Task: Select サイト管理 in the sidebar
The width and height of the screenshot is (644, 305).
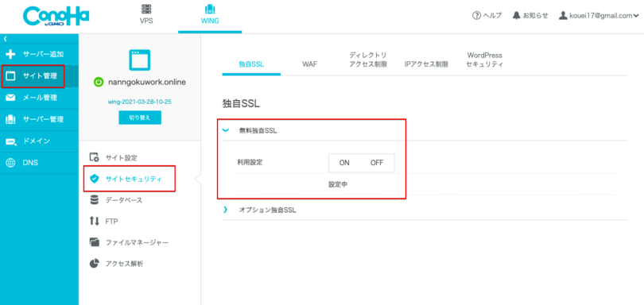Action: click(x=39, y=76)
